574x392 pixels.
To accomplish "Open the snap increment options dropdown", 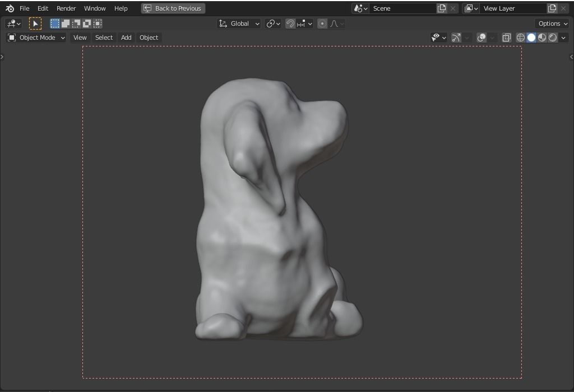I will (x=304, y=24).
